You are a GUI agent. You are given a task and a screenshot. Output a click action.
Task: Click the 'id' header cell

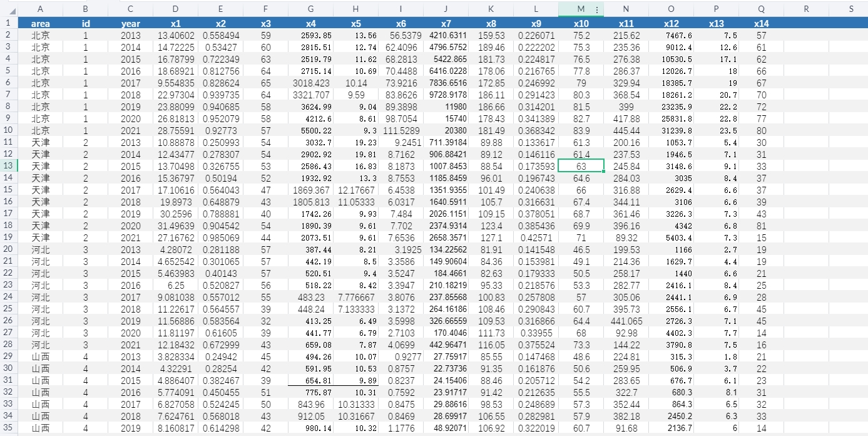[86, 23]
